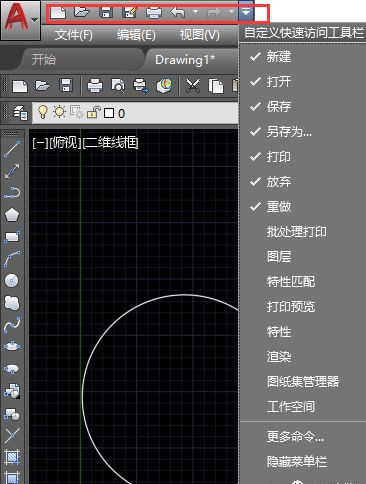Select the Polygon tool

(x=12, y=215)
